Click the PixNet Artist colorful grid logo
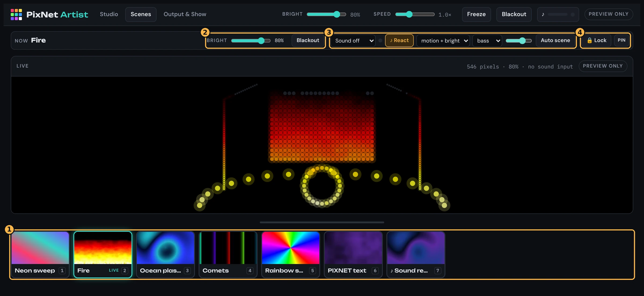Image resolution: width=644 pixels, height=296 pixels. coord(16,14)
